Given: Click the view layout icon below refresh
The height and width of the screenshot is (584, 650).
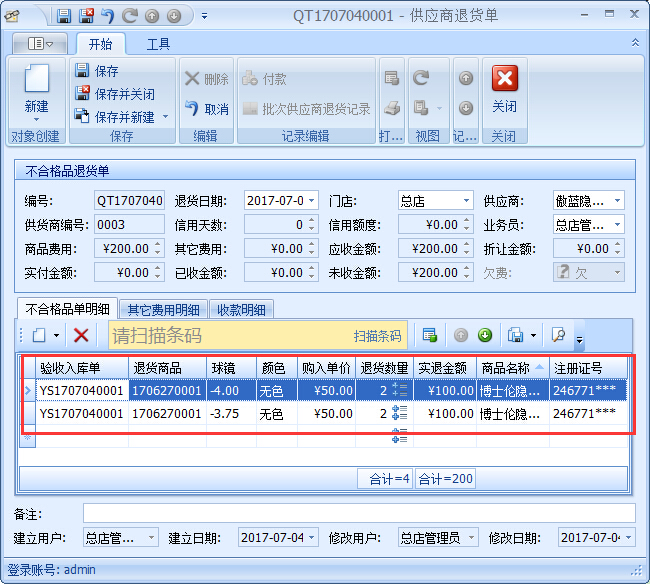Looking at the screenshot, I should 421,109.
